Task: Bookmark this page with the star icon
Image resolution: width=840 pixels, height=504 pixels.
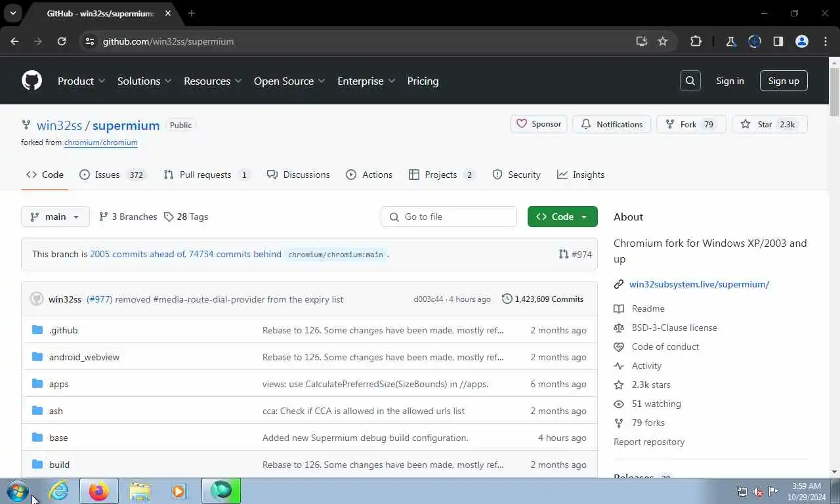Action: [x=663, y=41]
